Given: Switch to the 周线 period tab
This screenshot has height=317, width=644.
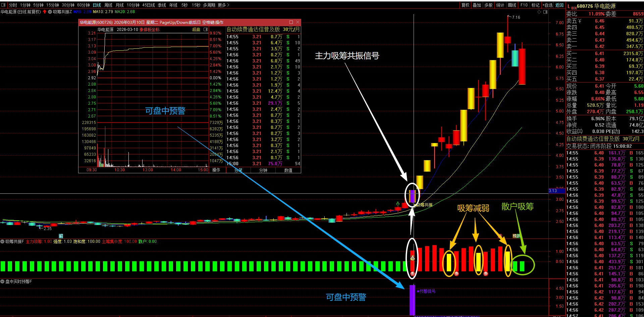Looking at the screenshot, I should (108, 5).
